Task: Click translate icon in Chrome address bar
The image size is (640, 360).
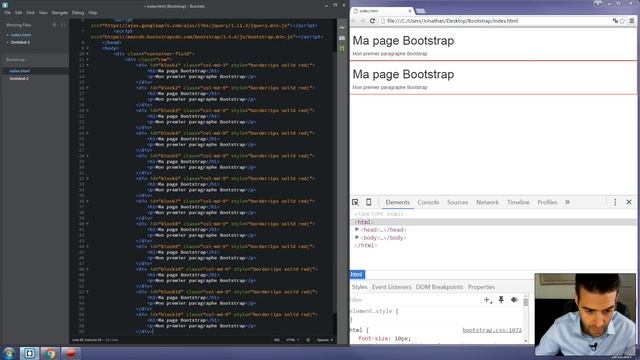Action: [615, 21]
